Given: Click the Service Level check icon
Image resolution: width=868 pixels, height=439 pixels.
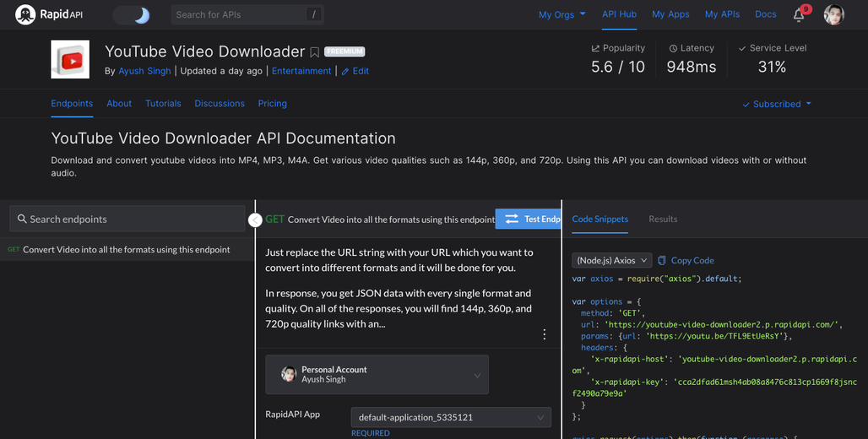Looking at the screenshot, I should pyautogui.click(x=742, y=48).
